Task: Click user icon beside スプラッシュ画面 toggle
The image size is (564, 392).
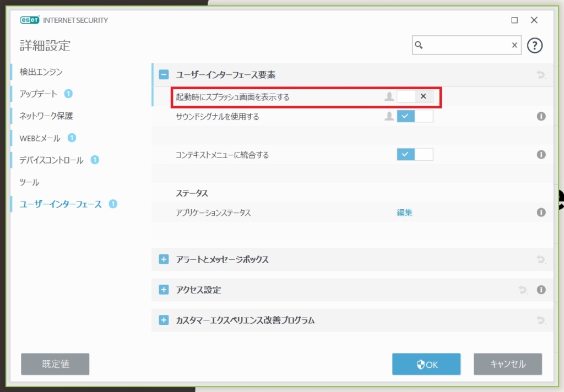Action: coord(389,96)
